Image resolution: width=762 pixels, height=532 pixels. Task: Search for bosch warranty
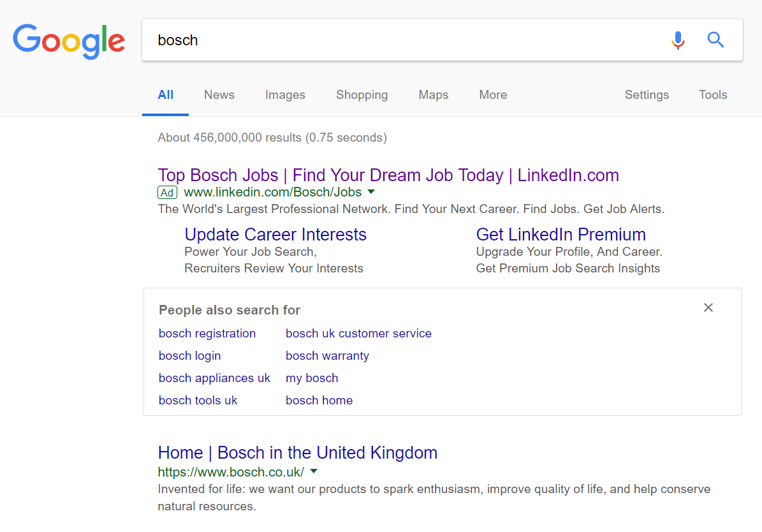(328, 356)
